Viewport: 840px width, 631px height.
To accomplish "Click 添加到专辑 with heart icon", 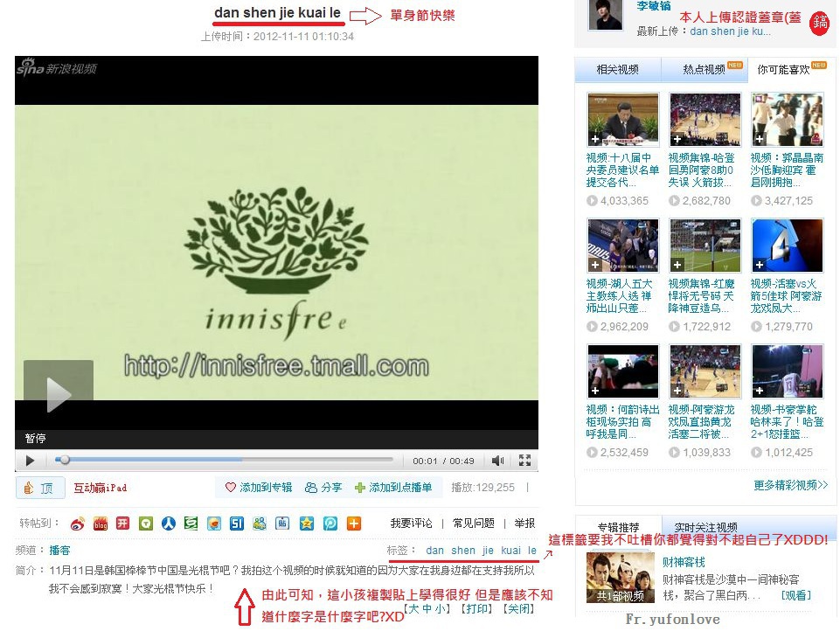I will [259, 488].
